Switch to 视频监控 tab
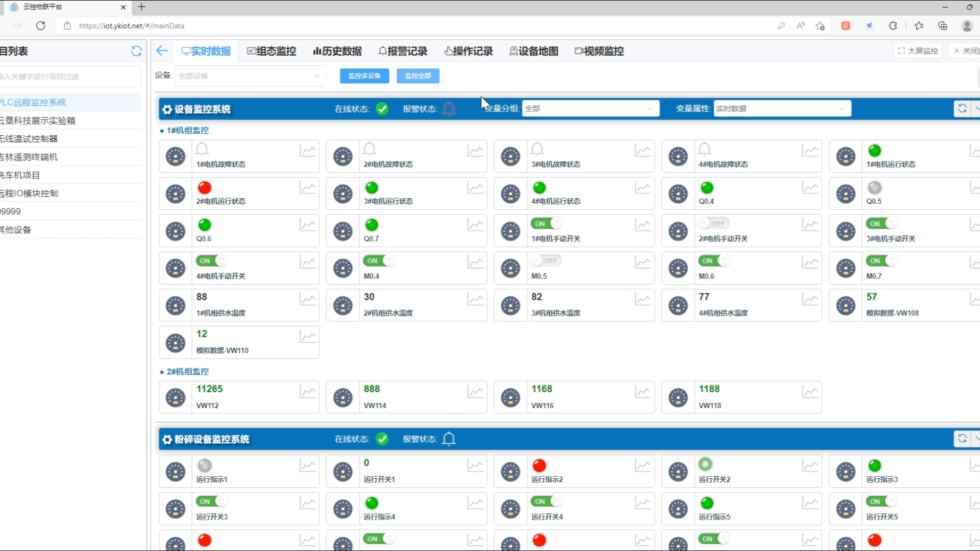The width and height of the screenshot is (980, 551). pos(599,51)
